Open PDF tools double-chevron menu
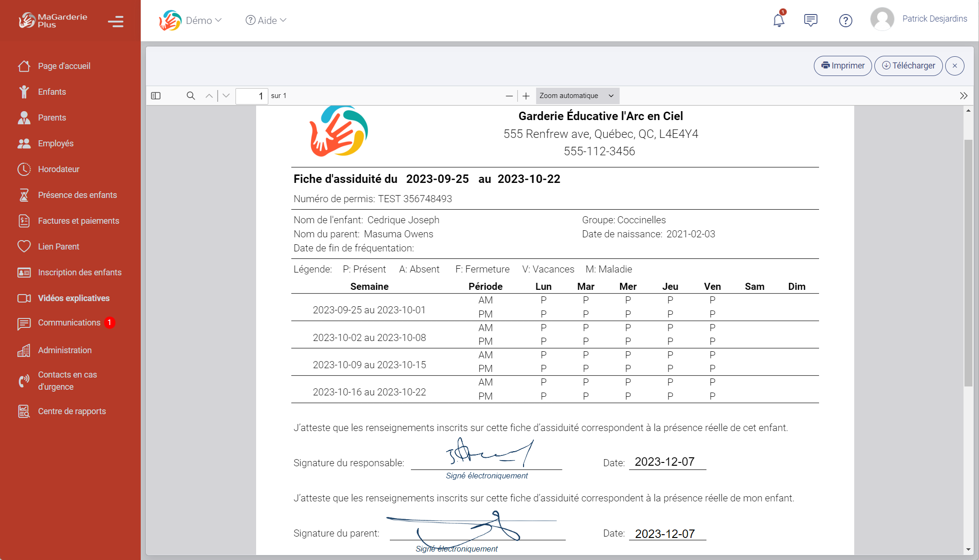This screenshot has height=560, width=979. (964, 96)
